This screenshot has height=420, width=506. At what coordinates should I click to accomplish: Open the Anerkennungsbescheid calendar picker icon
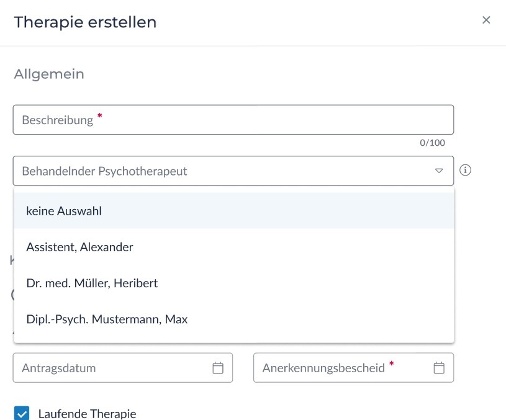click(439, 368)
